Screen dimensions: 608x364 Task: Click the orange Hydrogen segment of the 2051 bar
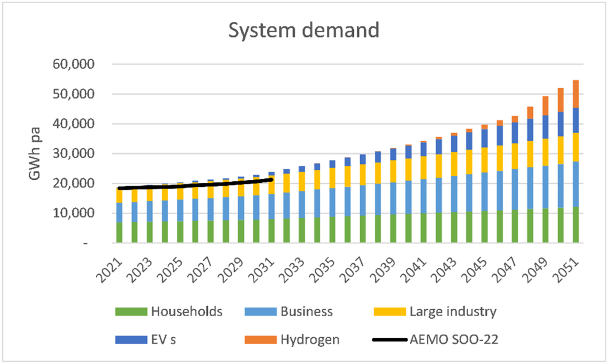point(576,94)
